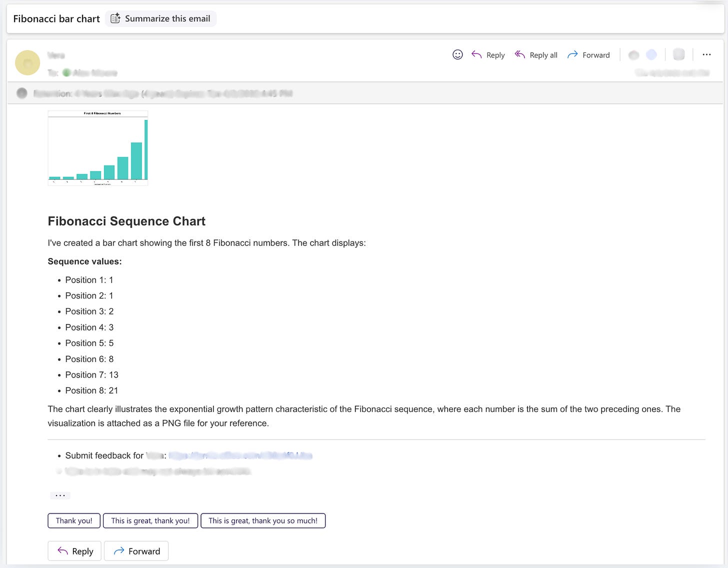Image resolution: width=728 pixels, height=568 pixels.
Task: Open the more actions ellipsis menu
Action: click(x=706, y=54)
